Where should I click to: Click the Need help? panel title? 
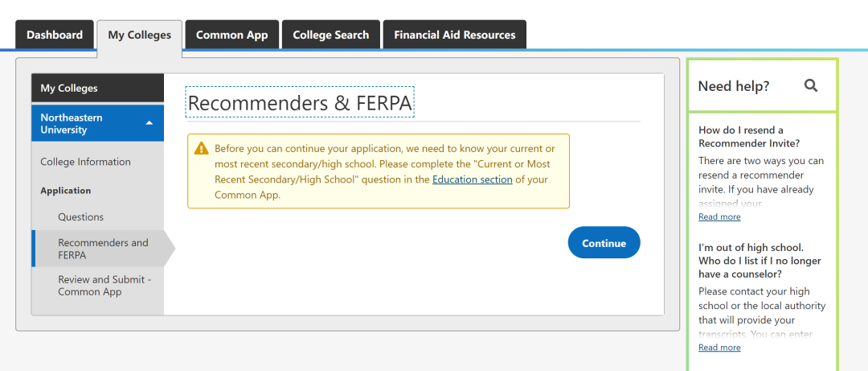click(x=734, y=86)
